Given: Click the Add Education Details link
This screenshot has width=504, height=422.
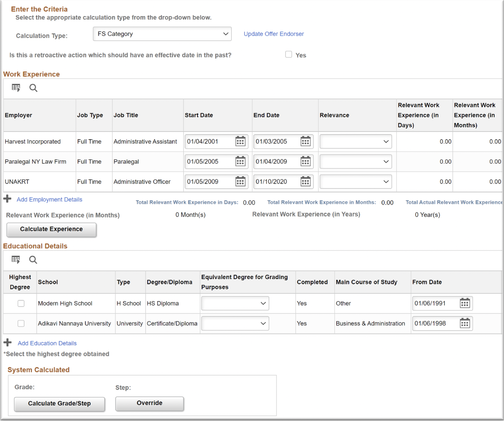Looking at the screenshot, I should click(x=47, y=343).
